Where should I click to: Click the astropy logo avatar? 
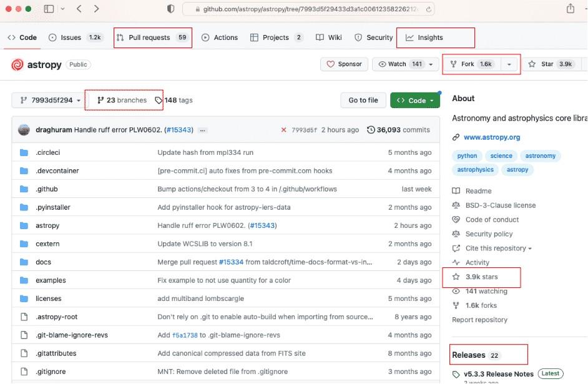pos(17,64)
